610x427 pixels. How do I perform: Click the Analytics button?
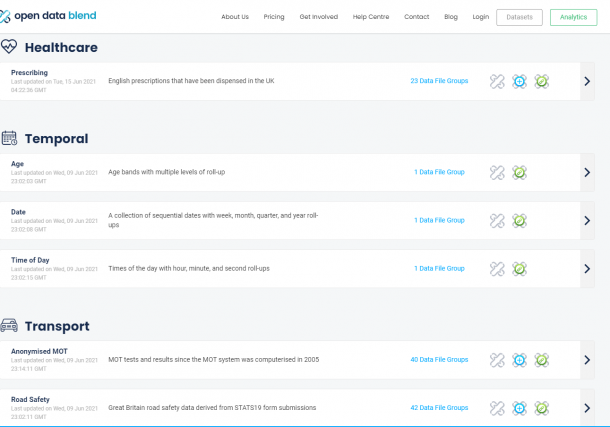573,17
